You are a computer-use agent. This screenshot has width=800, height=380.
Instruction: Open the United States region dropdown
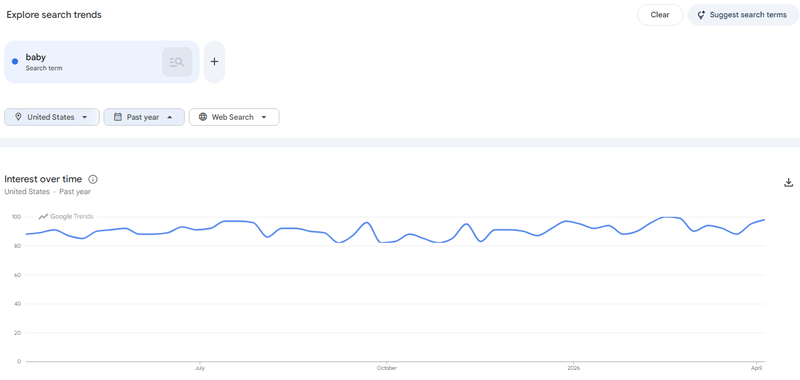52,117
